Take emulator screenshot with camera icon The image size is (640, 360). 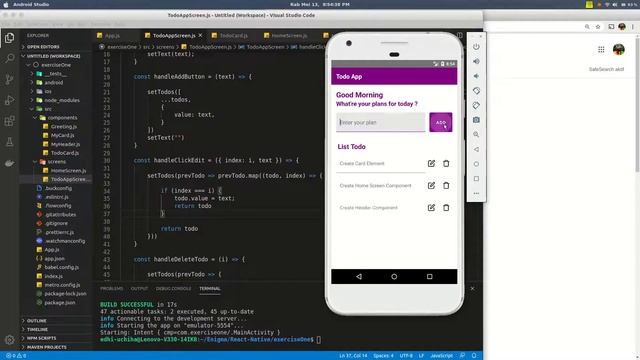(476, 120)
